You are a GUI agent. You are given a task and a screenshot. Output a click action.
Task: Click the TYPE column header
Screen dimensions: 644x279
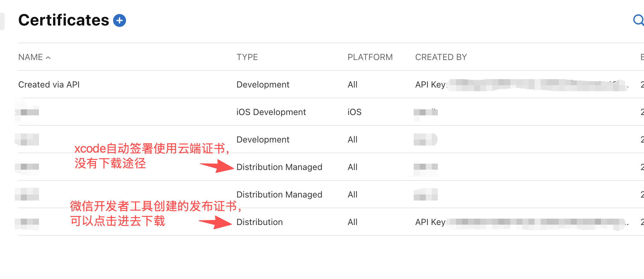coord(247,57)
